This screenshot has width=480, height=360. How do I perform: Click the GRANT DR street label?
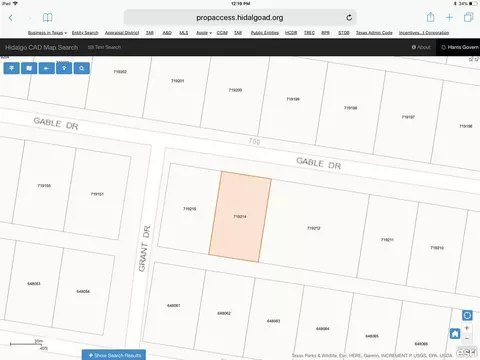pyautogui.click(x=144, y=249)
